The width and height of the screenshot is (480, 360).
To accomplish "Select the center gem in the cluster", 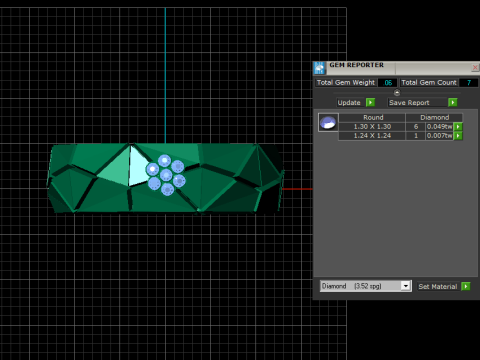I will [x=166, y=175].
